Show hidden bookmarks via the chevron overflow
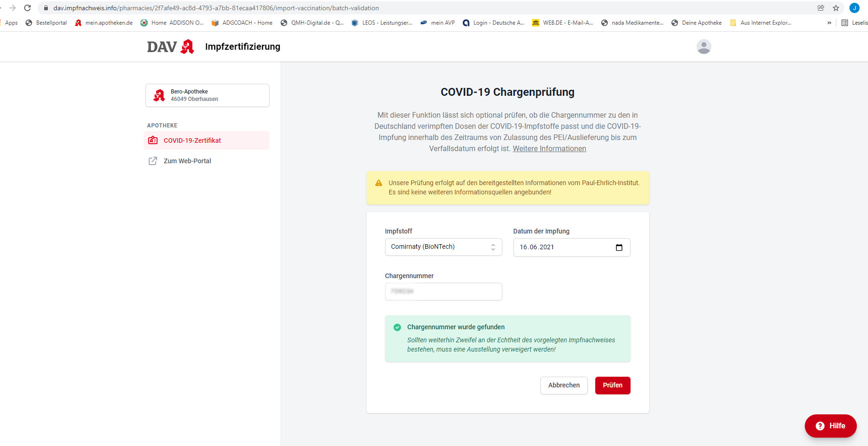The image size is (868, 446). pos(829,23)
